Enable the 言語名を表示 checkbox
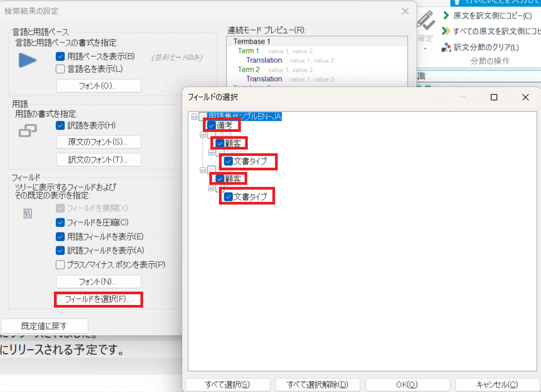Screen dimensions: 541x392 pyautogui.click(x=60, y=68)
